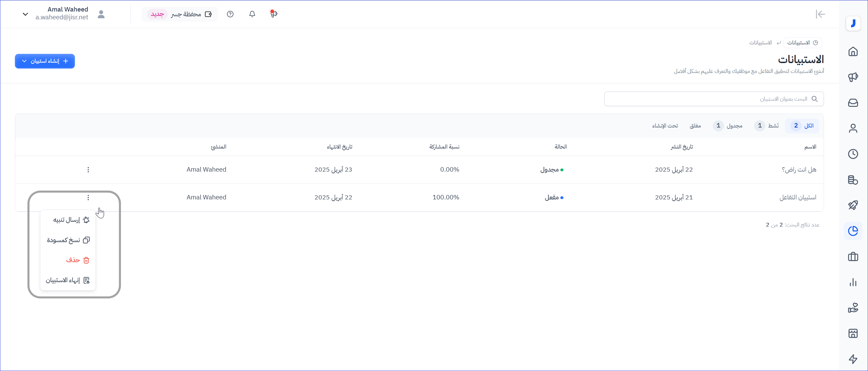Screen dimensions: 868x371
Task: Switch to the مغلق tab
Action: tap(695, 126)
